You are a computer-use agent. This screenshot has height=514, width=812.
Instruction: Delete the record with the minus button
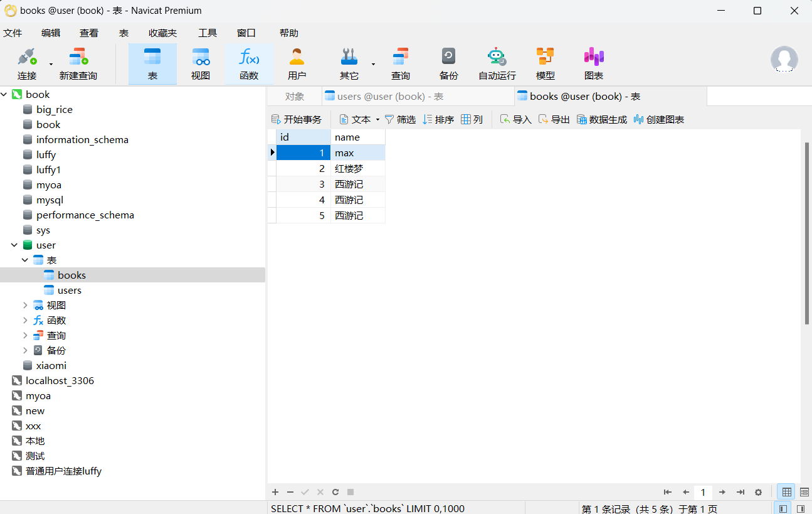point(290,492)
